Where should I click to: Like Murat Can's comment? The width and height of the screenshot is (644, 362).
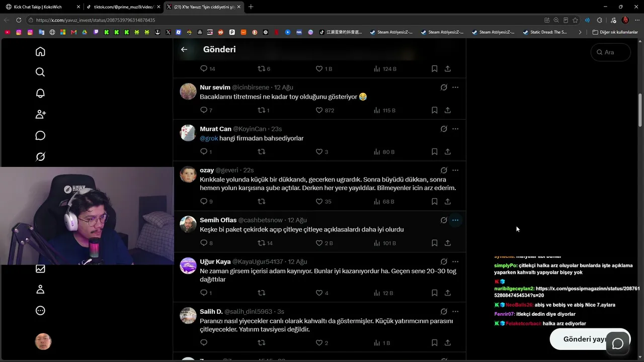(x=319, y=152)
